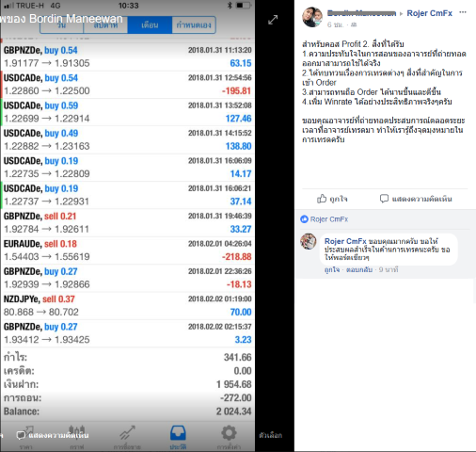Click the thumbs-up Like icon
This screenshot has width=476, height=452.
coord(322,199)
